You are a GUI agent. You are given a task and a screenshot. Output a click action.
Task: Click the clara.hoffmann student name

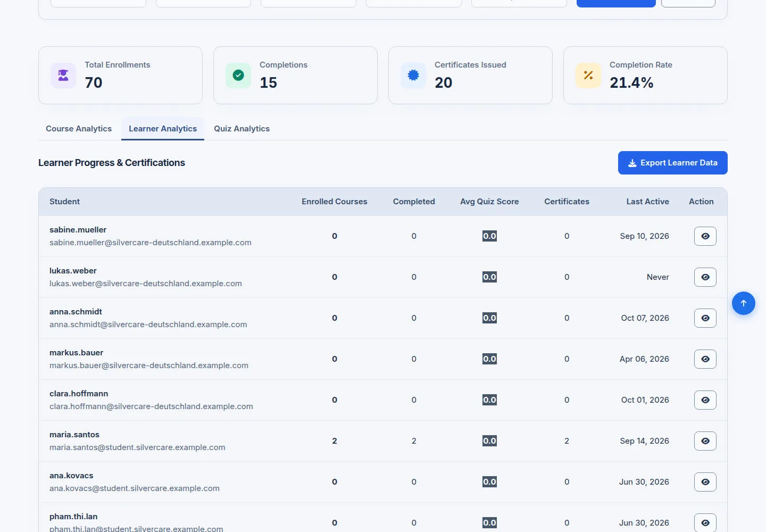click(x=79, y=394)
